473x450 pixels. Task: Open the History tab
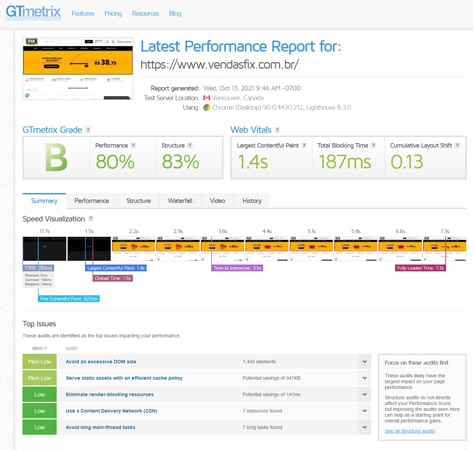[252, 201]
